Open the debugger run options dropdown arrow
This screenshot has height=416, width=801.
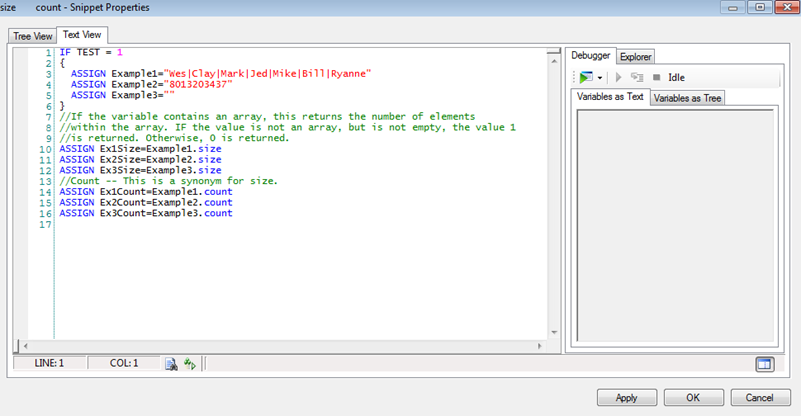click(x=599, y=78)
